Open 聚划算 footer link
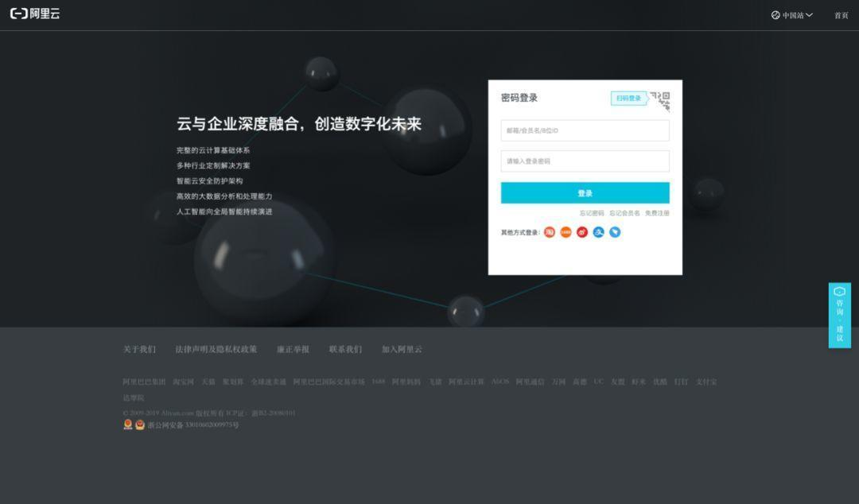Image resolution: width=859 pixels, height=504 pixels. click(233, 382)
